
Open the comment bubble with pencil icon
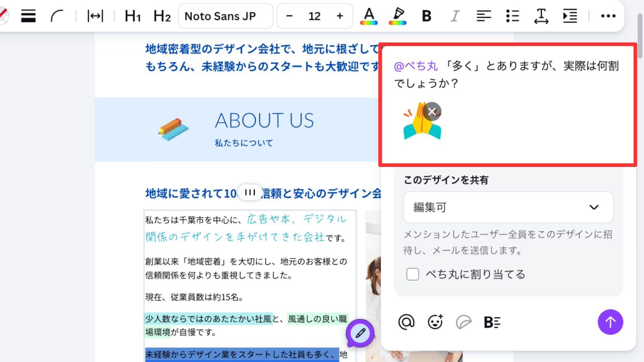[360, 334]
